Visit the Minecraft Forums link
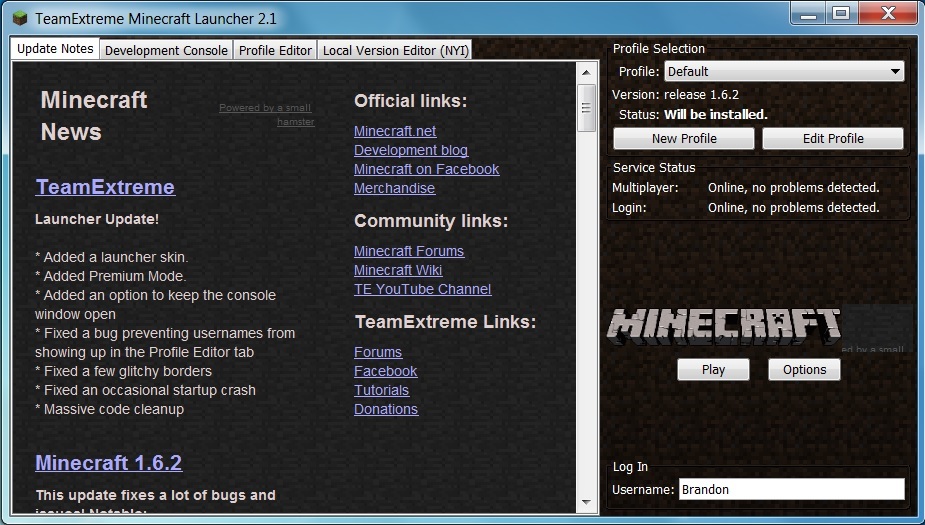The height and width of the screenshot is (525, 925). pyautogui.click(x=409, y=251)
